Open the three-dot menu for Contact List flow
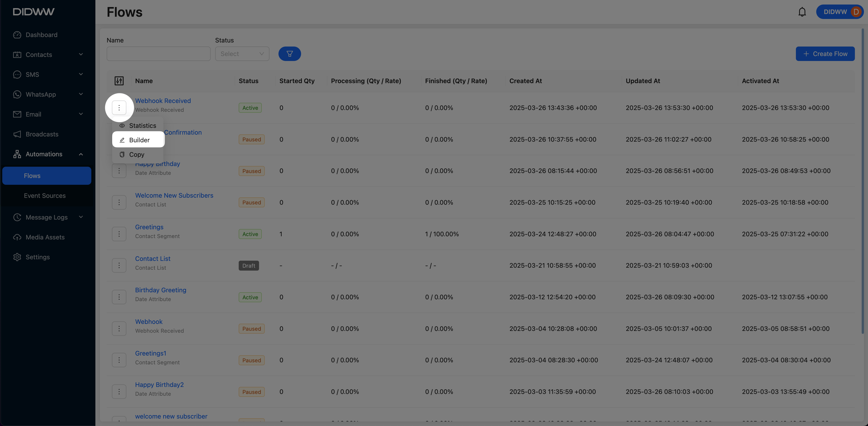The height and width of the screenshot is (426, 868). 119,265
